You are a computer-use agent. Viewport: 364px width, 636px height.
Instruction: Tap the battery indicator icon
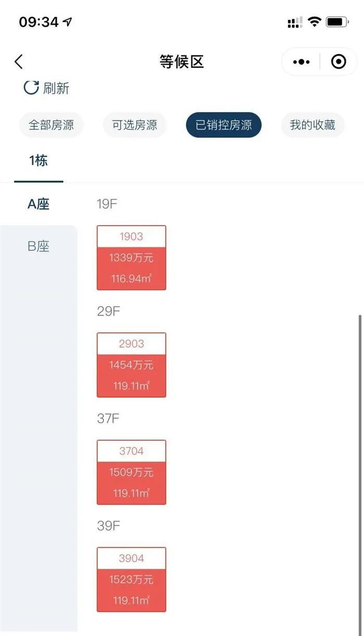(x=337, y=22)
